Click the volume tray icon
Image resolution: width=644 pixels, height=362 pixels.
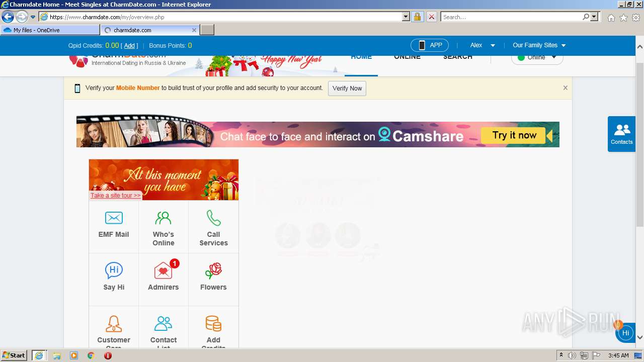(572, 355)
